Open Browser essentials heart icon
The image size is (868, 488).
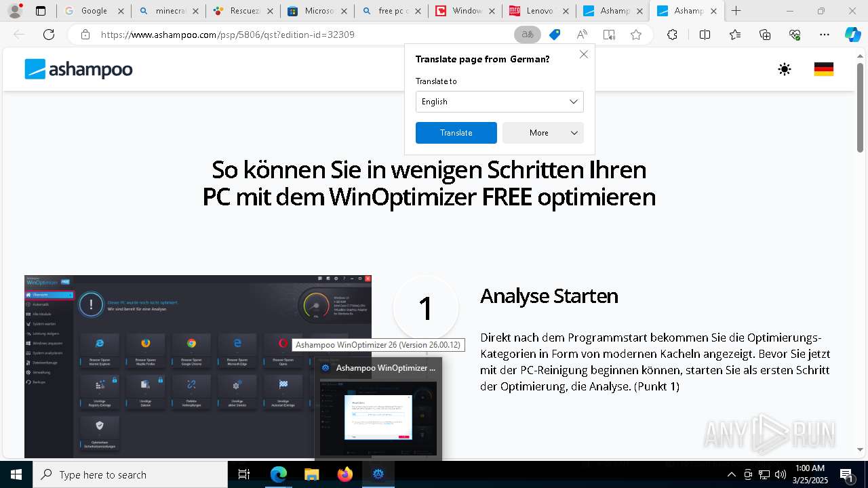[x=795, y=35]
